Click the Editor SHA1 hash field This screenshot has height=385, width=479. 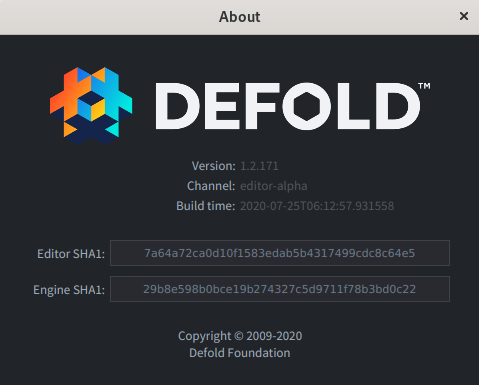click(x=280, y=253)
